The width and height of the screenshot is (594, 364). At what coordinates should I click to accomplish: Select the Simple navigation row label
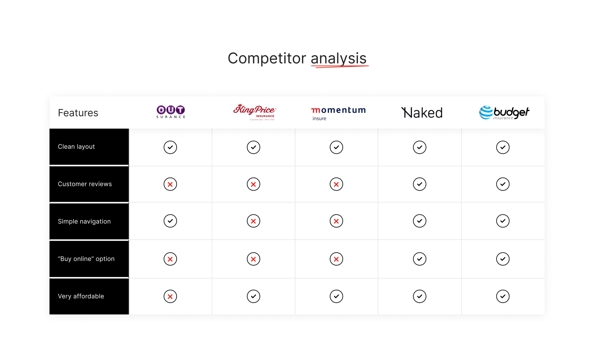pos(84,221)
